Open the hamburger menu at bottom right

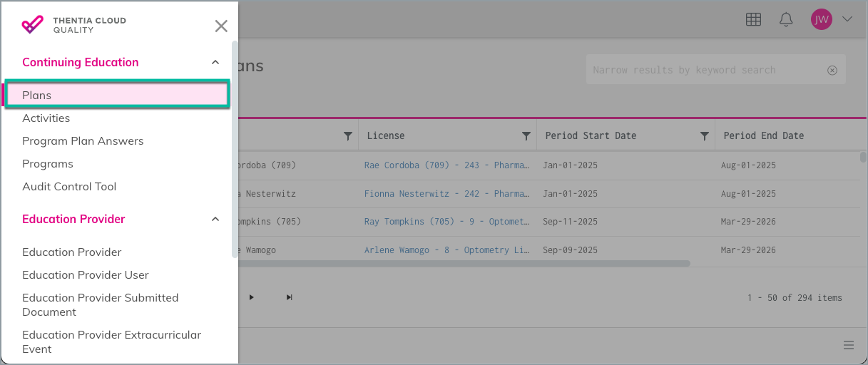click(x=849, y=345)
